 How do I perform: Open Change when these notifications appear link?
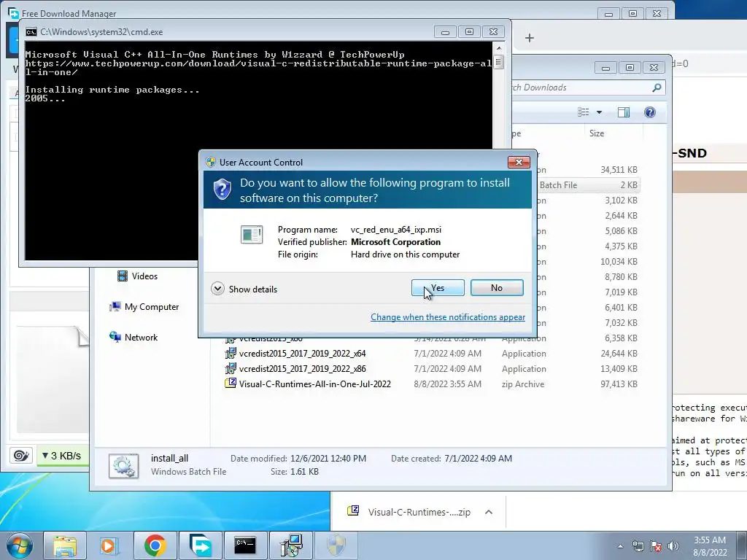coord(448,317)
